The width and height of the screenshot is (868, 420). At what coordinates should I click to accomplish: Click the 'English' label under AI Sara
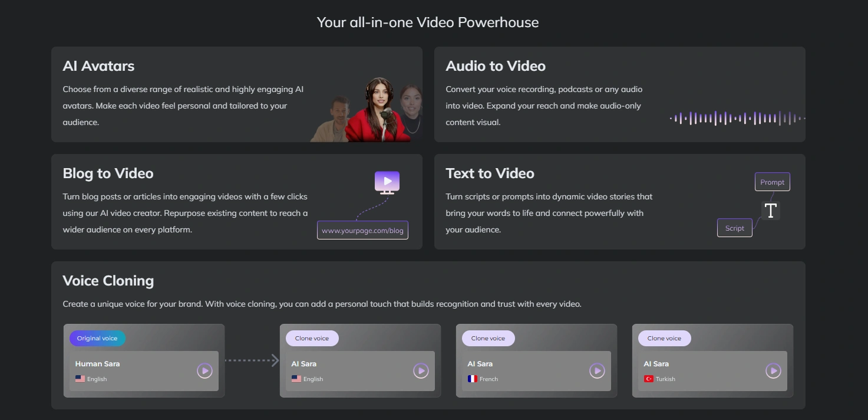[x=313, y=379]
